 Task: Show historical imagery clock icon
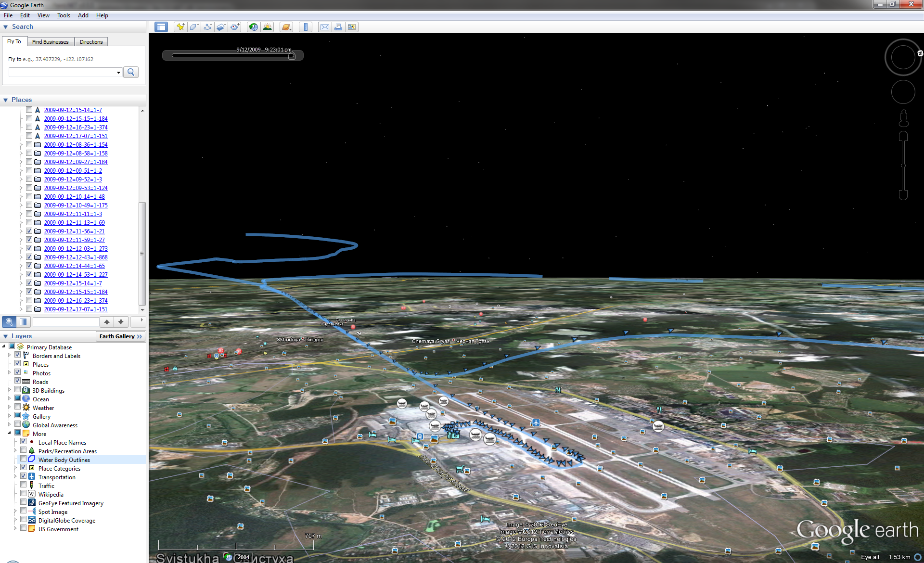coord(253,27)
